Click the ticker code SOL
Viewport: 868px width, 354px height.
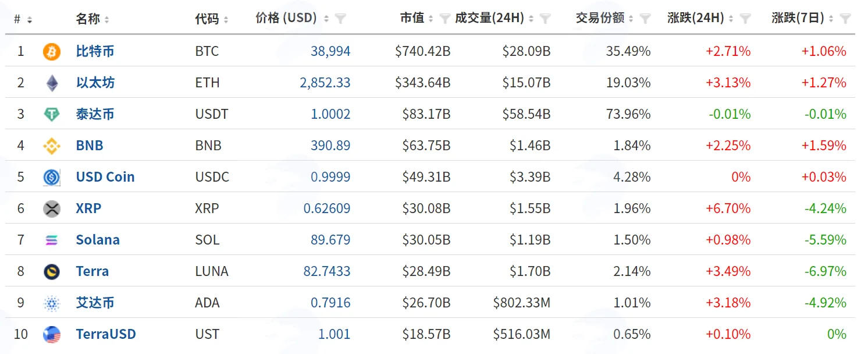coord(207,240)
